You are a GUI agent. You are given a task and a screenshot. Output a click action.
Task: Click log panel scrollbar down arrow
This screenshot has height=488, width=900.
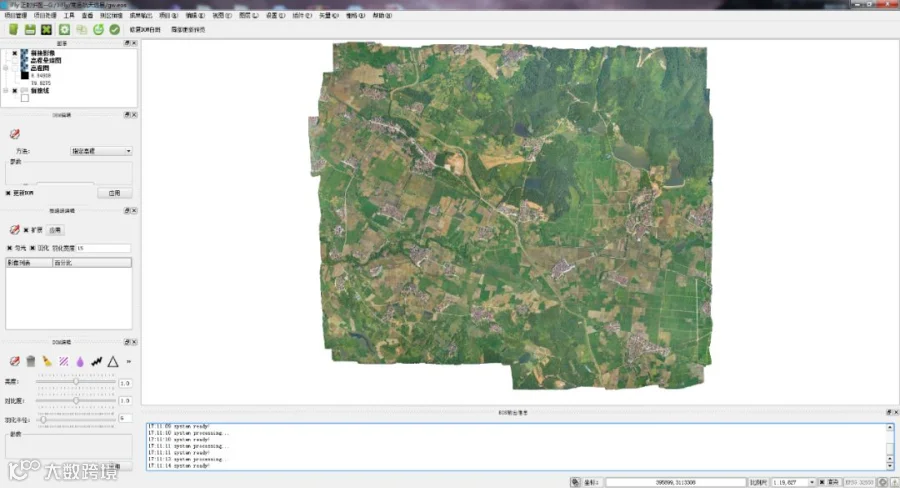coord(890,466)
